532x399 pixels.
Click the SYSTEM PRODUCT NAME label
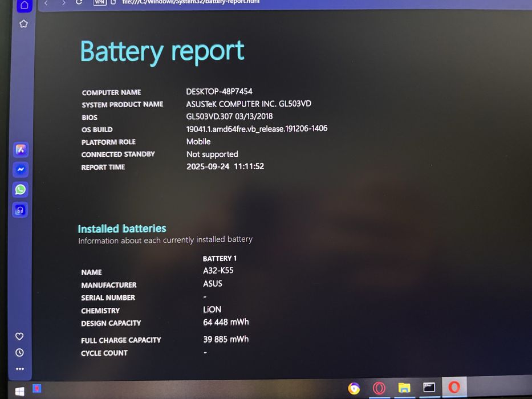[123, 104]
